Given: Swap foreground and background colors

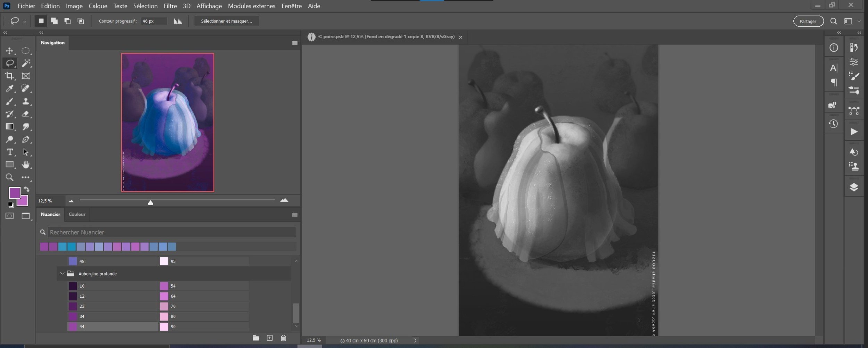Looking at the screenshot, I should (27, 190).
